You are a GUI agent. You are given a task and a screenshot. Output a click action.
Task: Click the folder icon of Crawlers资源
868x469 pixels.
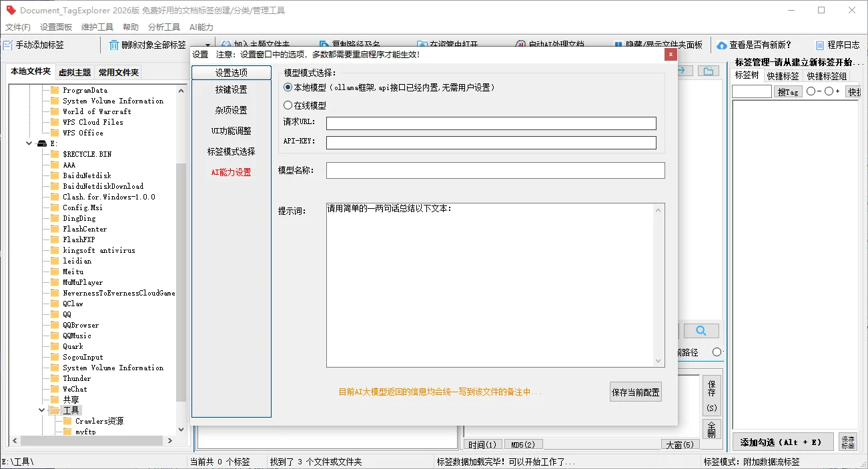[x=67, y=421]
